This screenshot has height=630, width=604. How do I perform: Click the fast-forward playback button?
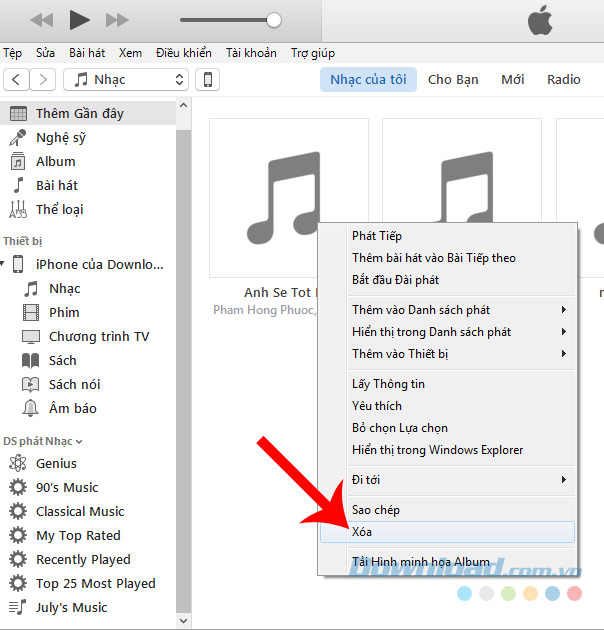(117, 20)
